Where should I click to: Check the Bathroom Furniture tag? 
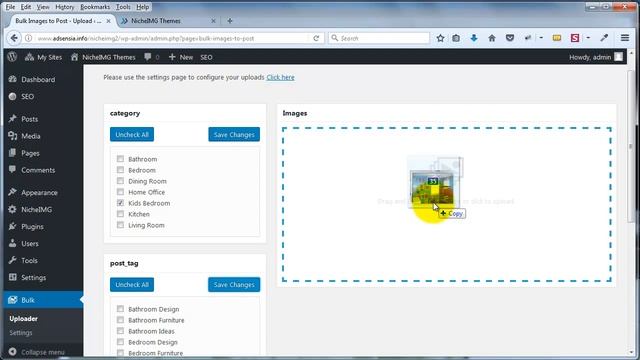point(120,320)
